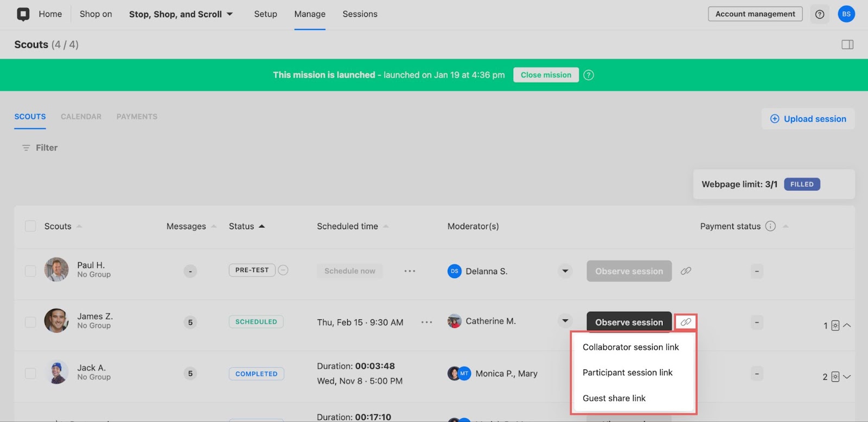Collapse the session details chevron for James Z.
The image size is (868, 422).
pyautogui.click(x=847, y=325)
